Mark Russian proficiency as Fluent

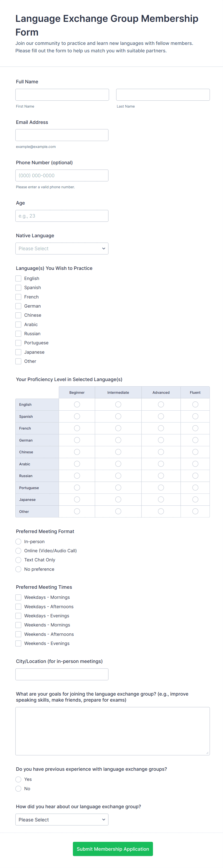click(195, 476)
